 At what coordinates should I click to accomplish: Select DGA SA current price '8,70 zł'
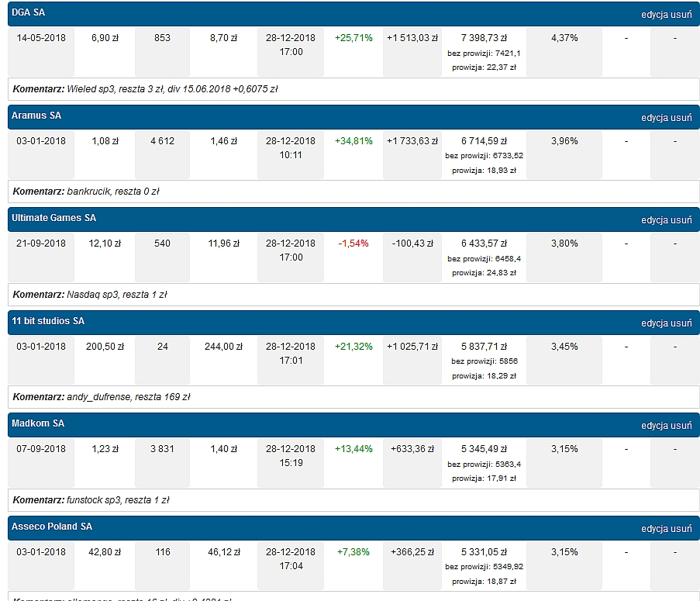coord(224,38)
